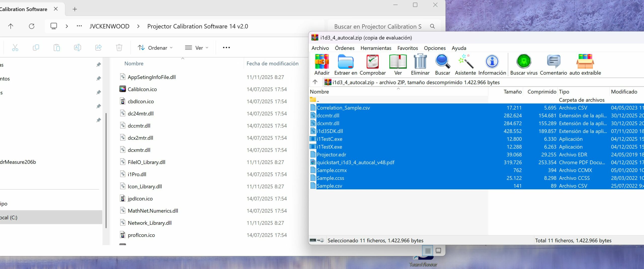644x269 pixels.
Task: Select MathNet.Numerics.dll in Explorer
Action: 153,211
